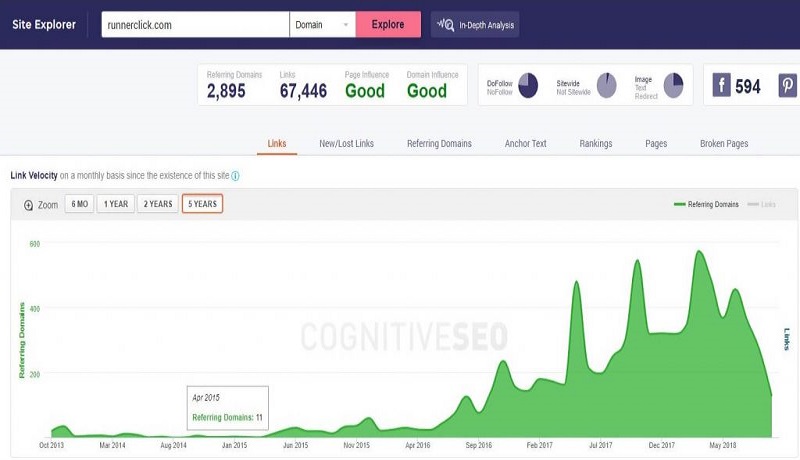Click the Facebook share count icon
The height and width of the screenshot is (460, 800).
pyautogui.click(x=721, y=85)
